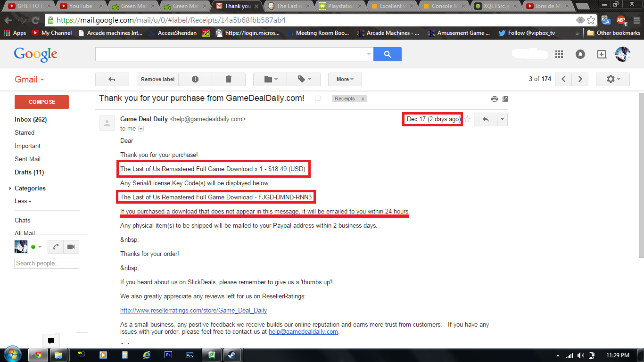Open chat status dropdown arrow
Image resolution: width=644 pixels, height=362 pixels.
(40, 247)
